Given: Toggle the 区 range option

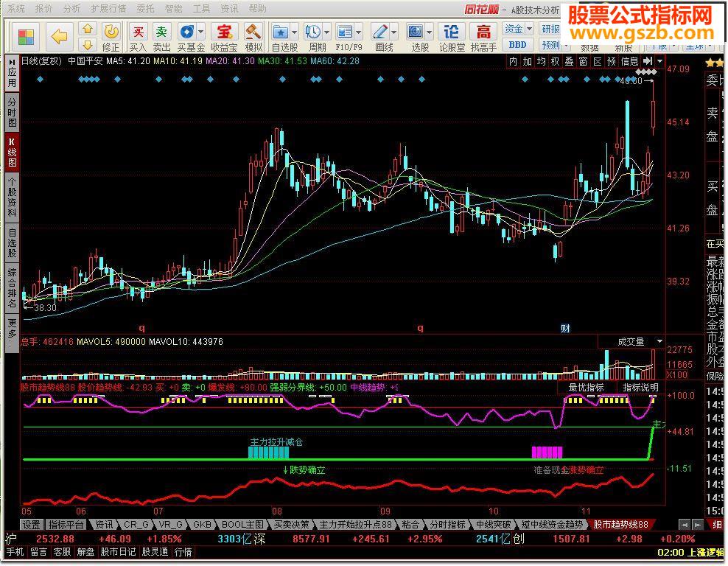Looking at the screenshot, I should (598, 61).
